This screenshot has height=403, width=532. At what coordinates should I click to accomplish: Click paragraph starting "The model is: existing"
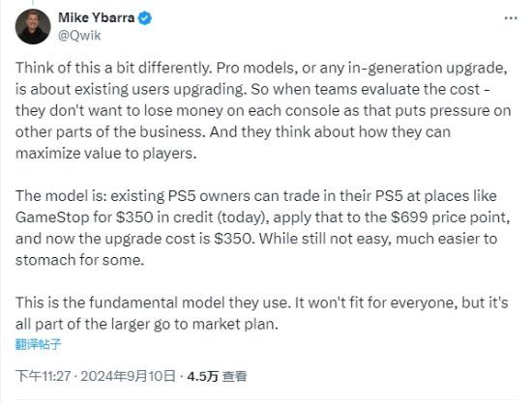point(263,228)
